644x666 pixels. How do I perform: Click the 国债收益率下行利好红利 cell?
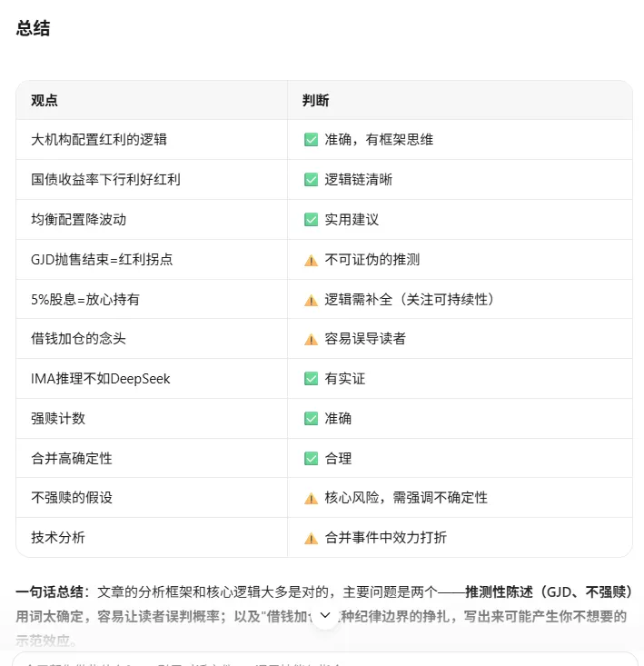pyautogui.click(x=152, y=180)
